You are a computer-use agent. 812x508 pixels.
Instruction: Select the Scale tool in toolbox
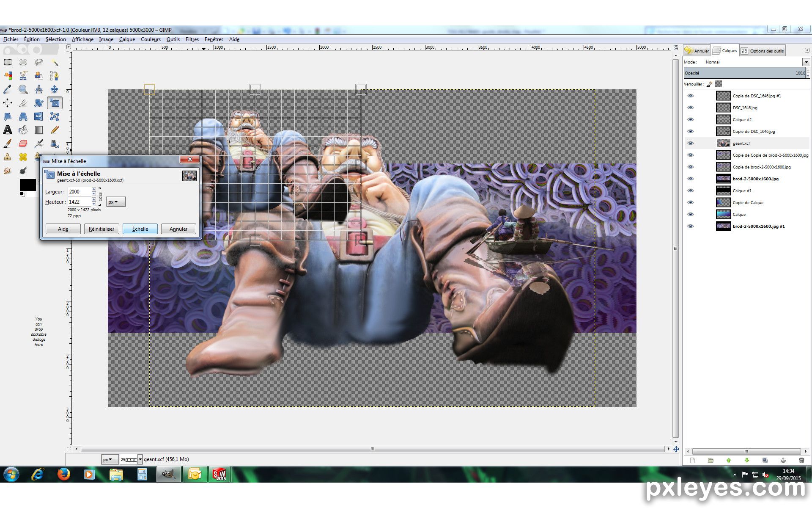point(55,103)
